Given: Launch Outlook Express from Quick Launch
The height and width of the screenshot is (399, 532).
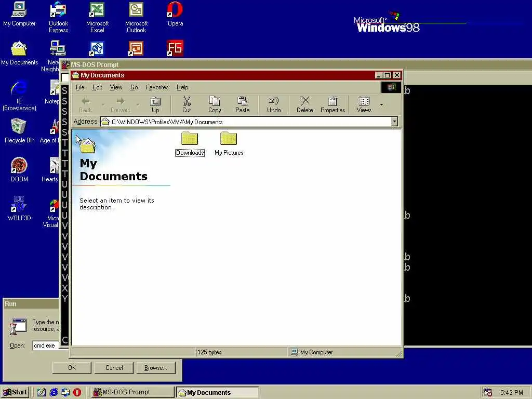Looking at the screenshot, I should tap(65, 392).
